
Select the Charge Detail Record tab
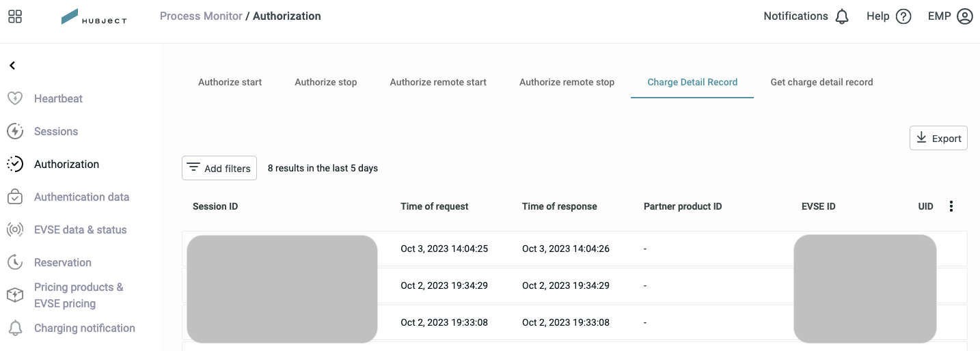(x=692, y=82)
